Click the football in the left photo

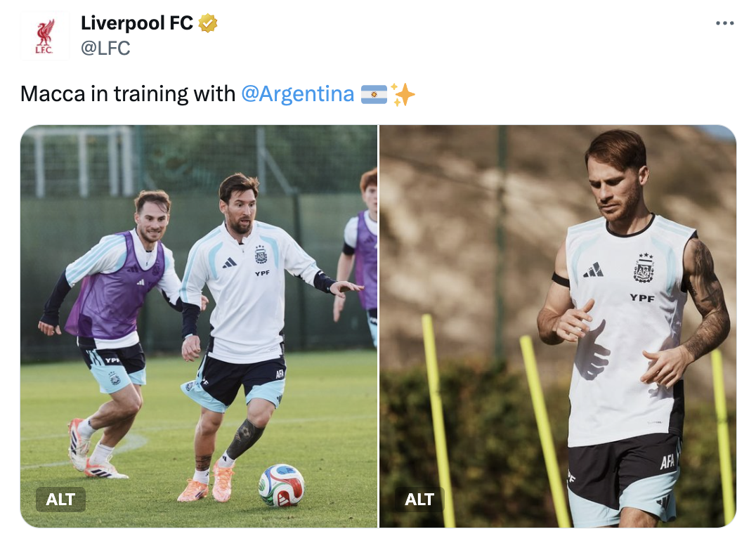pyautogui.click(x=282, y=485)
